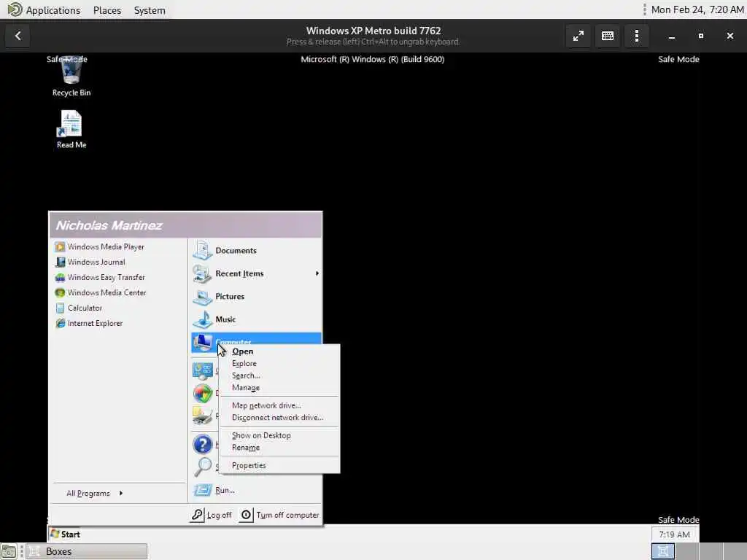Image resolution: width=747 pixels, height=560 pixels.
Task: Open the All Programs list
Action: [x=88, y=494]
